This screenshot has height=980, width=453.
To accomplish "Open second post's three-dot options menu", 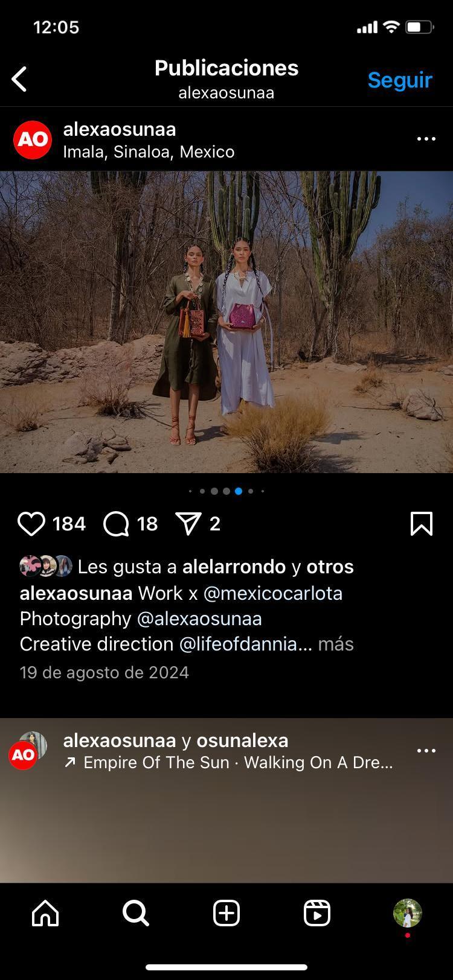I will click(x=426, y=751).
